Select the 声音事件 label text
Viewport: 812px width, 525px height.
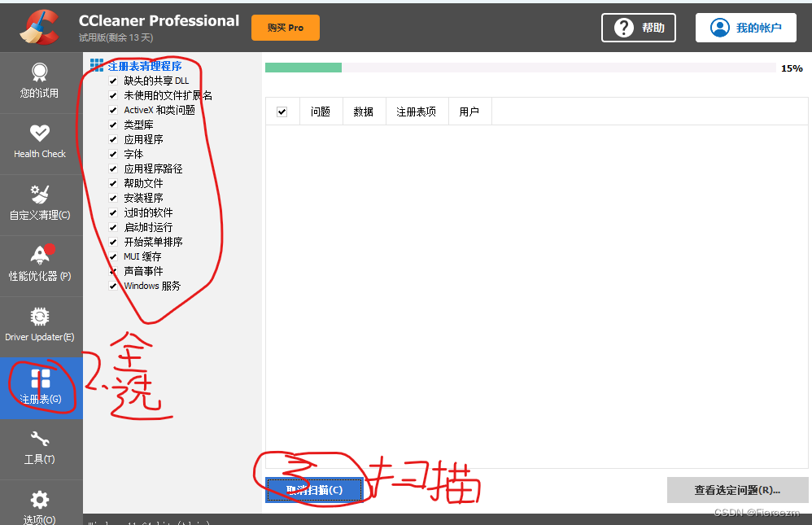point(143,271)
